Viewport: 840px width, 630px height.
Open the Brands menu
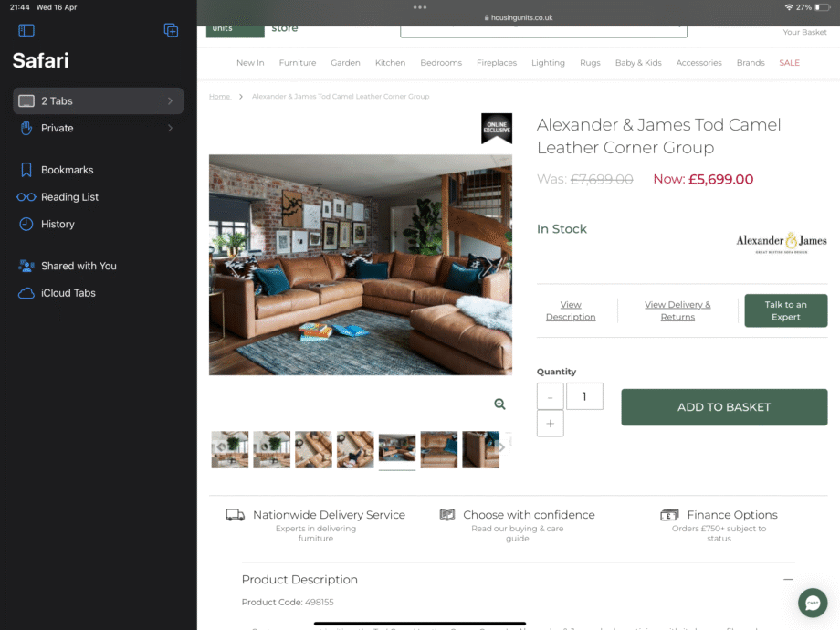click(x=751, y=63)
